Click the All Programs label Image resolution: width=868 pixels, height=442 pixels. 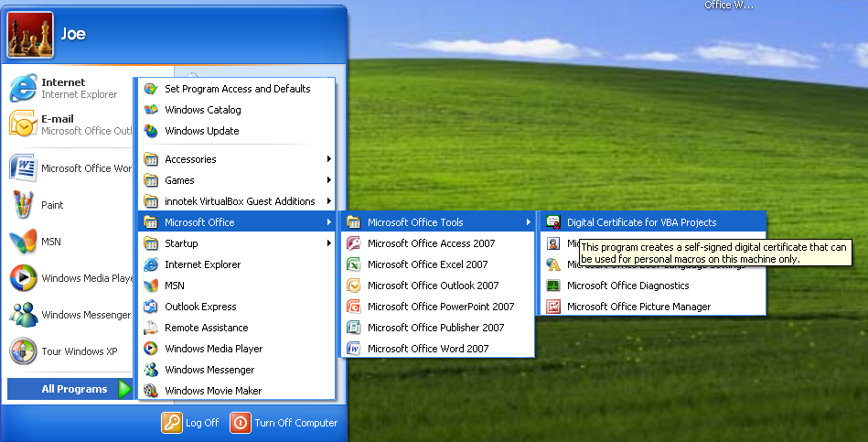[x=74, y=389]
